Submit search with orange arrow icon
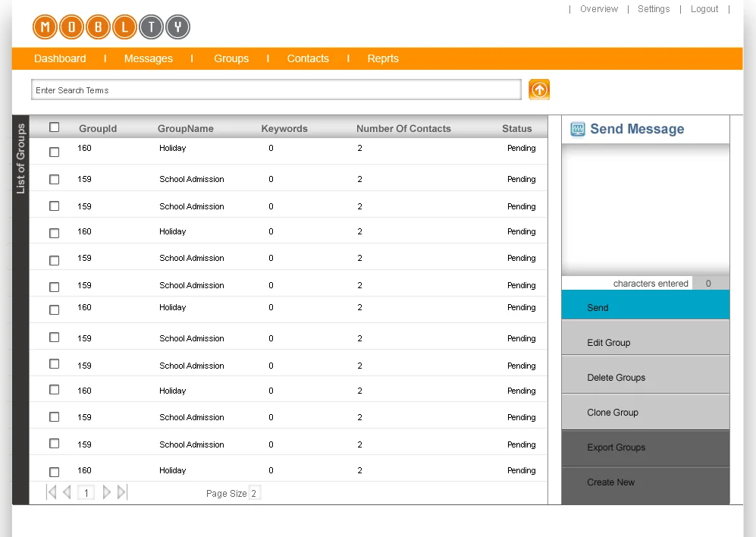The width and height of the screenshot is (756, 537). pos(539,89)
